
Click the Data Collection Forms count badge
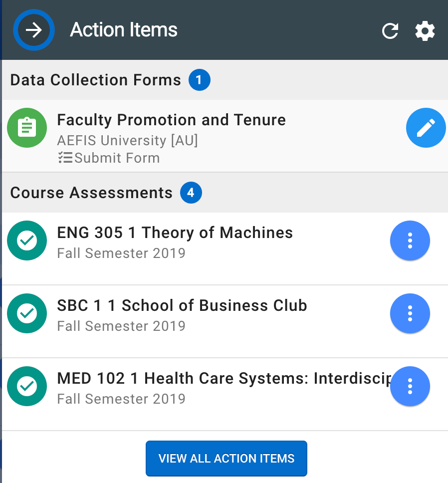(199, 80)
